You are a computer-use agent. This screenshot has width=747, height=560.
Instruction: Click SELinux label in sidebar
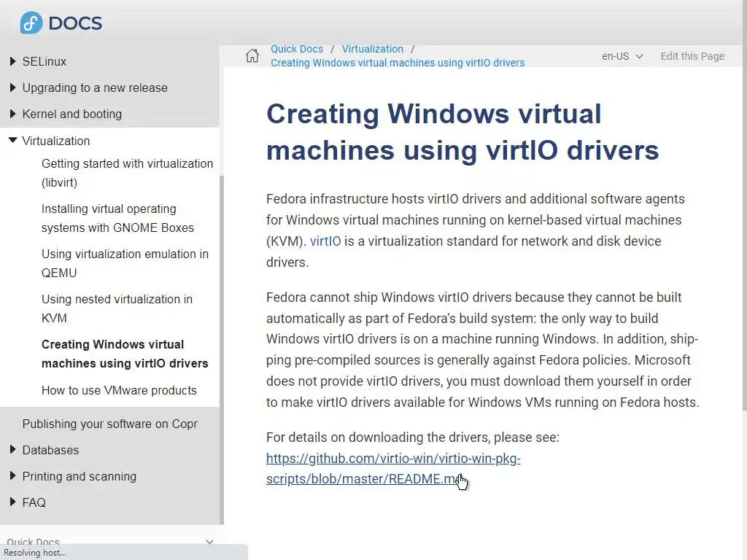[44, 61]
